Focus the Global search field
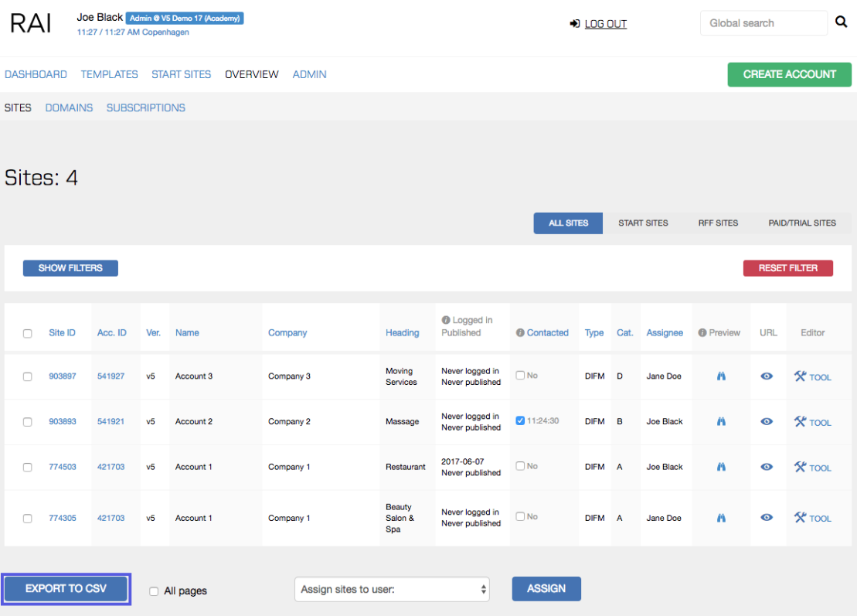857x616 pixels. [763, 23]
